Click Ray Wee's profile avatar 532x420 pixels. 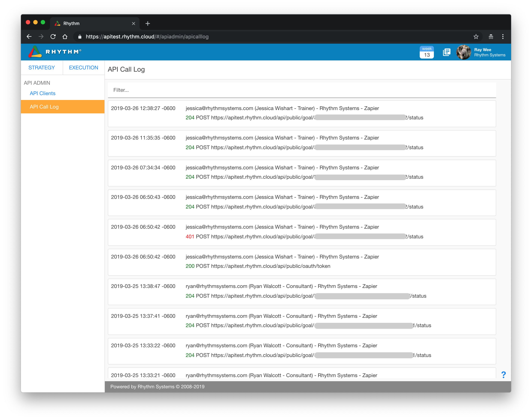(x=464, y=52)
